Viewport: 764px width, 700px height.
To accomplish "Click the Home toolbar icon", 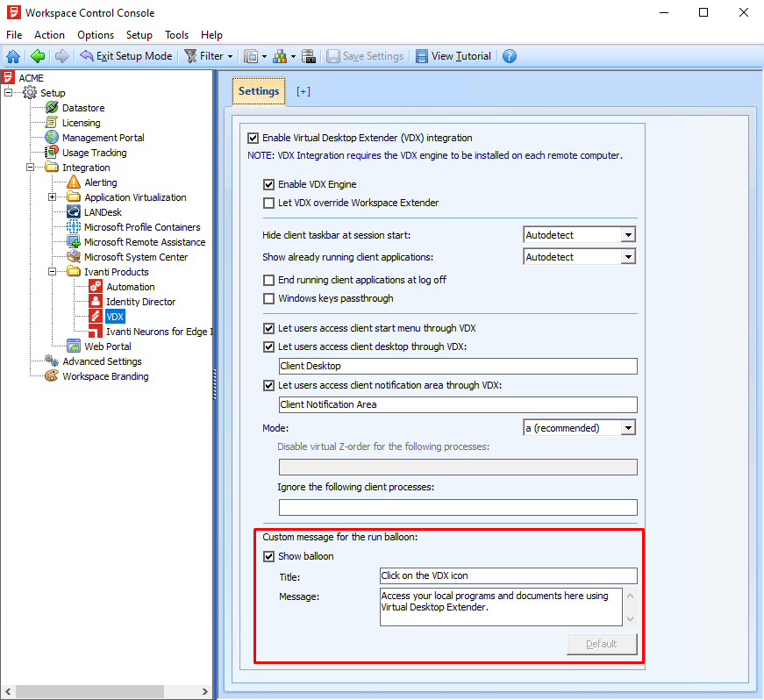I will point(13,56).
